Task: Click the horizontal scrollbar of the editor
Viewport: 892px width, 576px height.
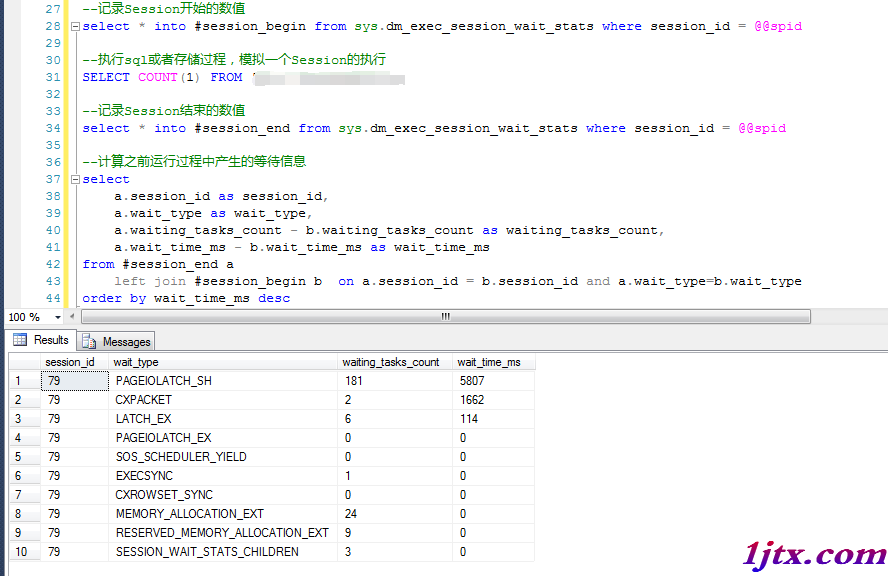Action: 445,317
